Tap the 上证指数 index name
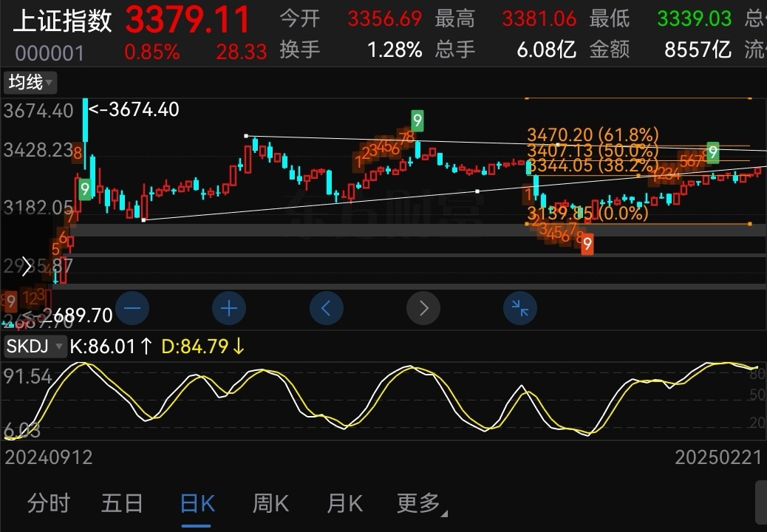 [x=63, y=21]
